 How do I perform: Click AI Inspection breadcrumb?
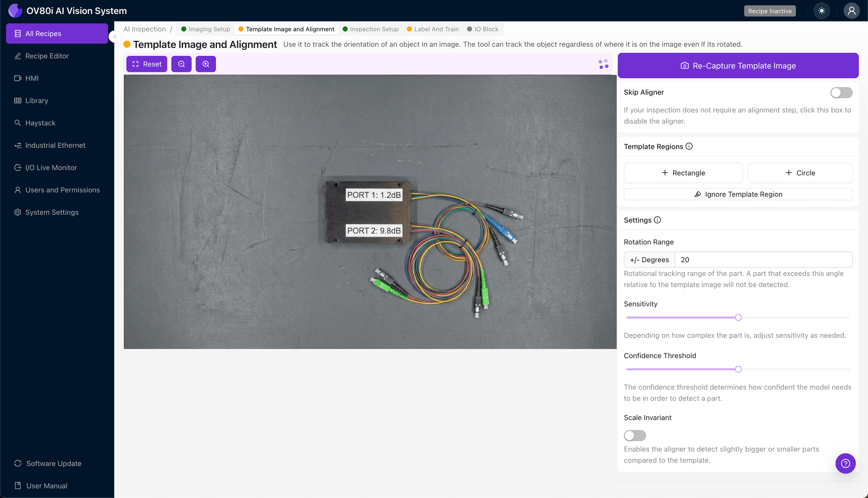click(145, 29)
